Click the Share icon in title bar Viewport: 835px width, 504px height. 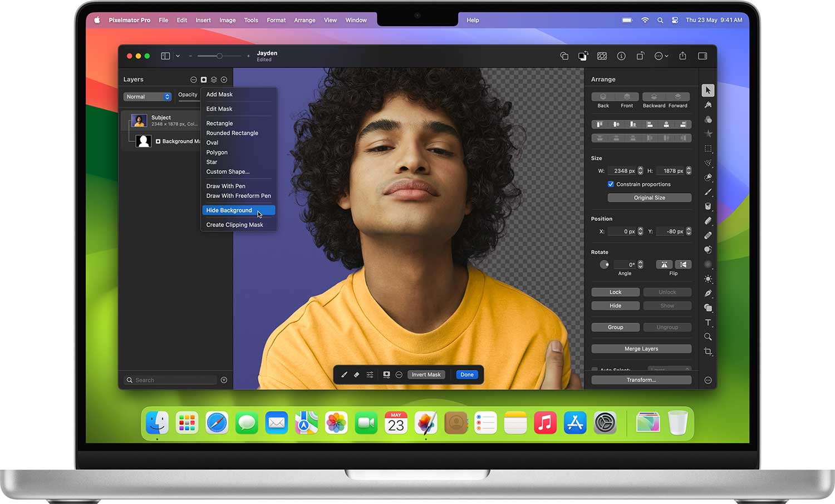pos(682,56)
